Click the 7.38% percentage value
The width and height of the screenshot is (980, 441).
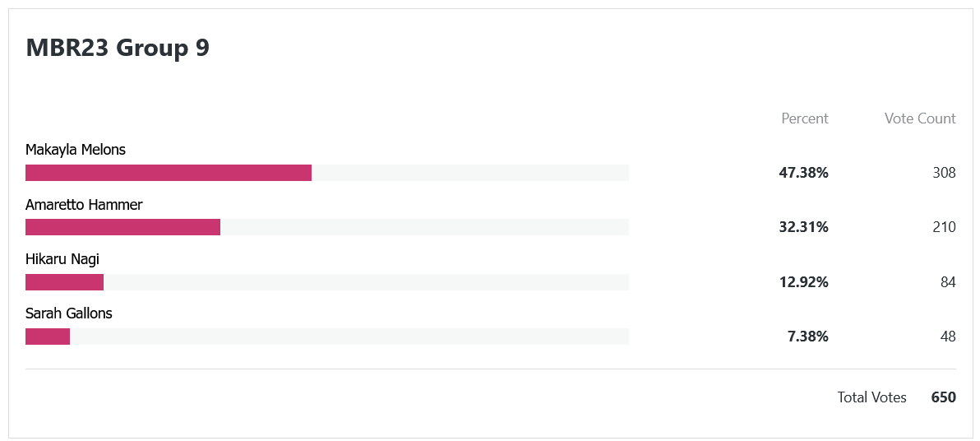click(x=807, y=337)
